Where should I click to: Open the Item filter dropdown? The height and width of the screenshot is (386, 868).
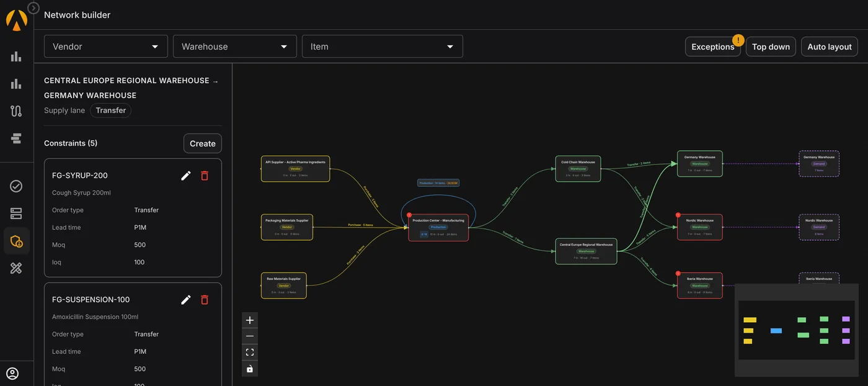pos(383,47)
